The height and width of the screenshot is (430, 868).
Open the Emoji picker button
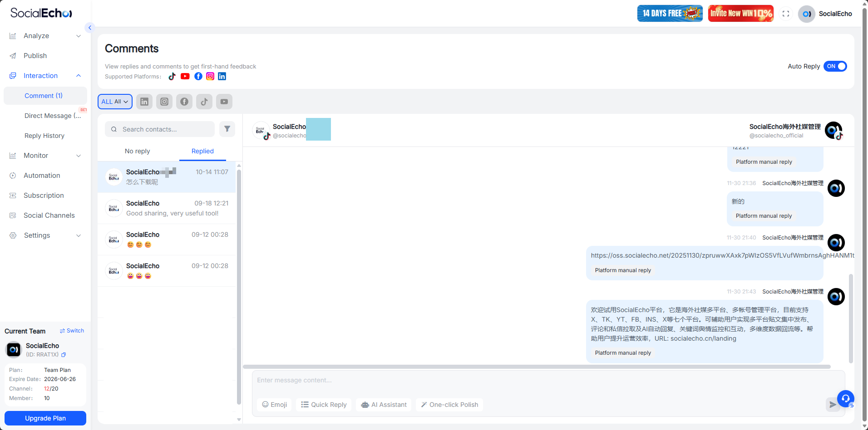coord(275,405)
